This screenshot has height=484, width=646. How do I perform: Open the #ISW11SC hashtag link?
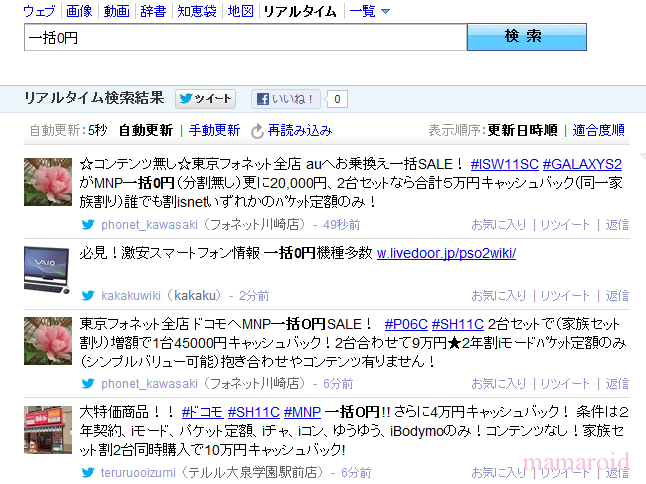click(x=503, y=164)
